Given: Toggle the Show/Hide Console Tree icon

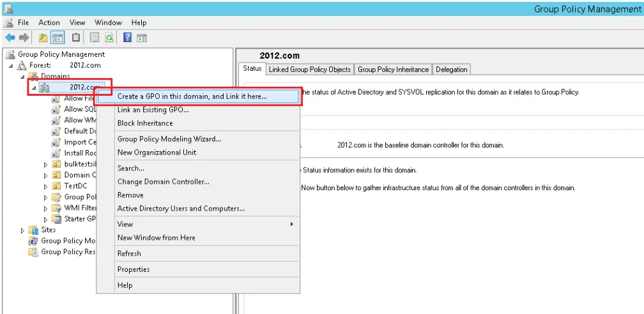Looking at the screenshot, I should tap(57, 38).
